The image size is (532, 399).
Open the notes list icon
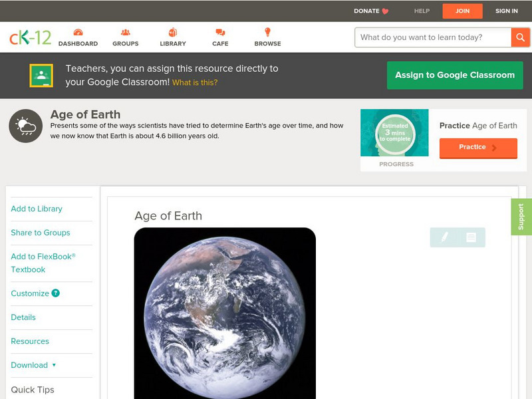pyautogui.click(x=471, y=237)
